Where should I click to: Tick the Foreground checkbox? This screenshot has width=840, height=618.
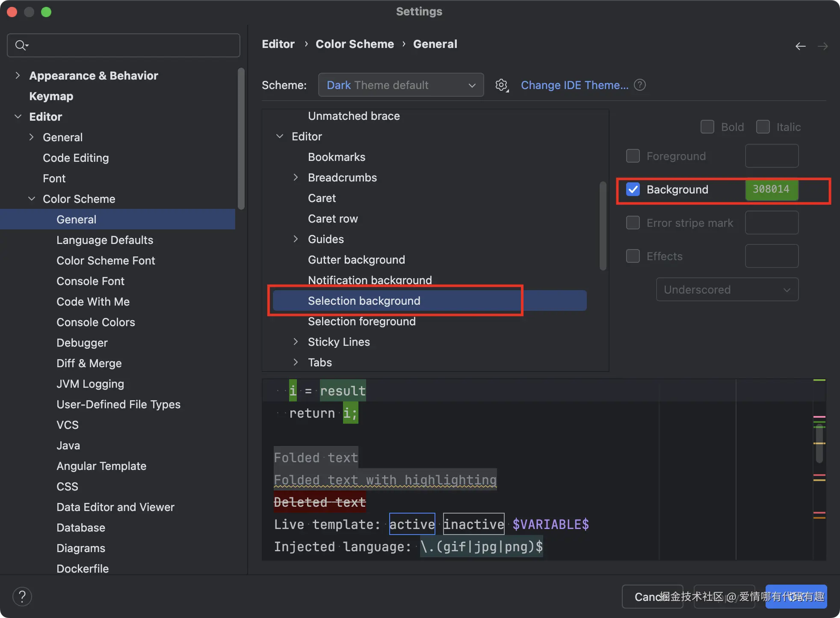[633, 156]
